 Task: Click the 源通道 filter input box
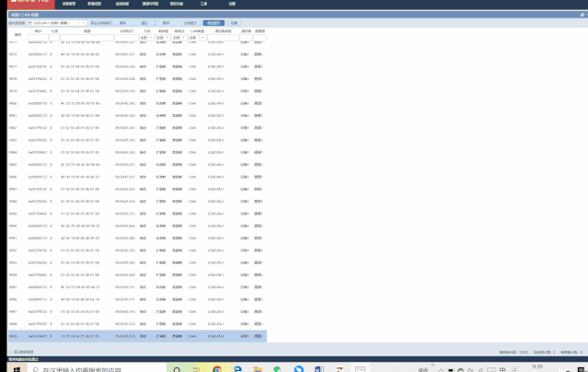[x=259, y=38]
